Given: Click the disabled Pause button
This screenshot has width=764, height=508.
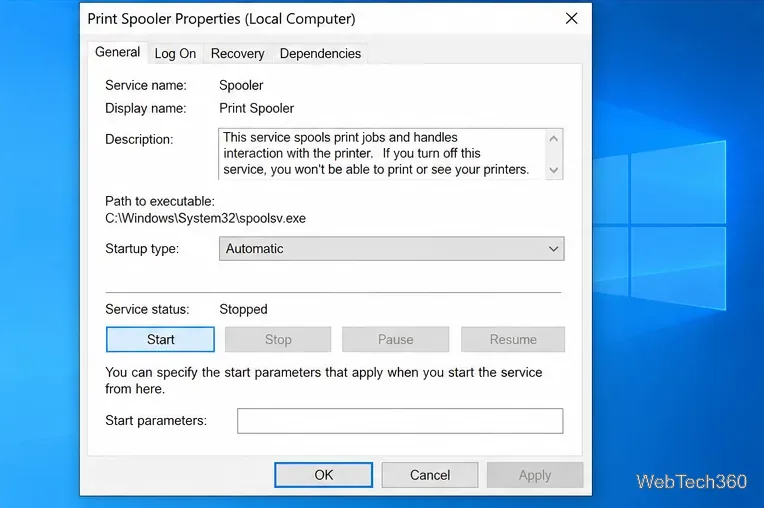Looking at the screenshot, I should click(395, 339).
